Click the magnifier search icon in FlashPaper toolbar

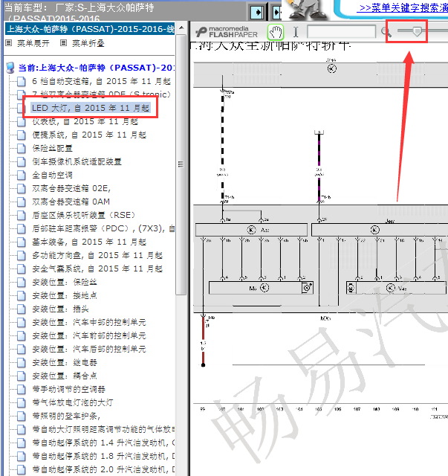pyautogui.click(x=386, y=31)
